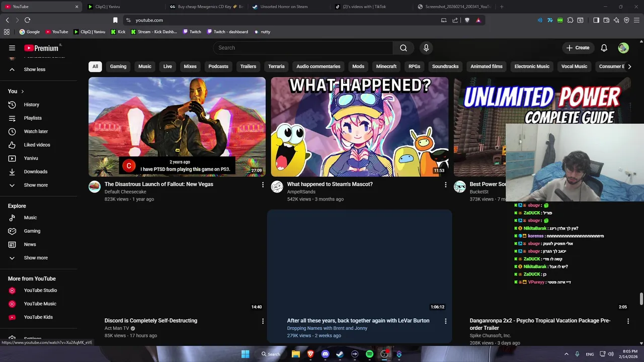Screen dimensions: 644x362
Task: Select the Animated films chip
Action: click(x=487, y=66)
